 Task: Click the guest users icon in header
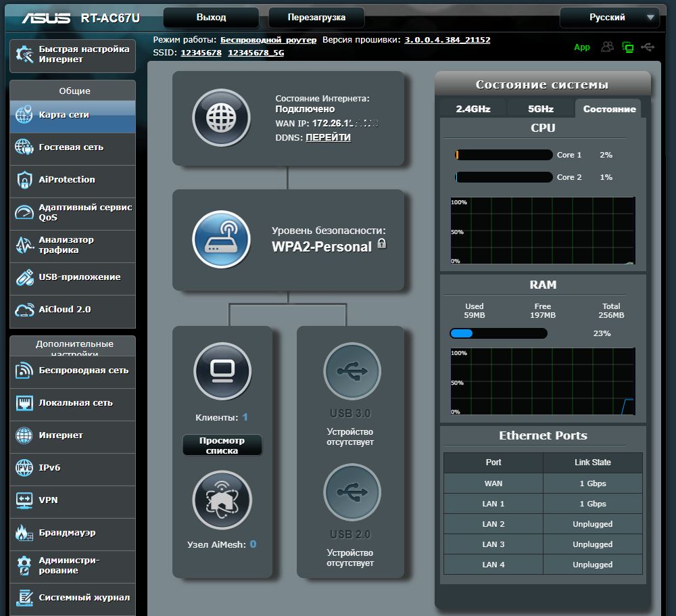(x=608, y=47)
